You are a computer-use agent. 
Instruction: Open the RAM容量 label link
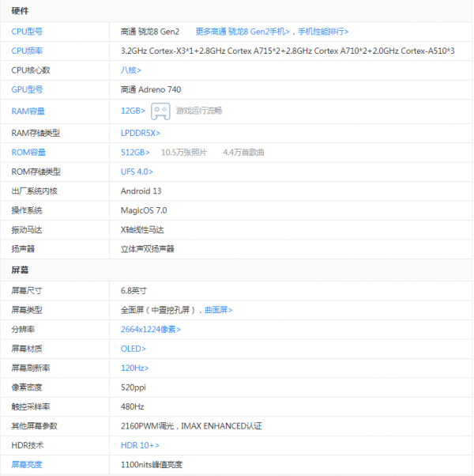coord(28,111)
